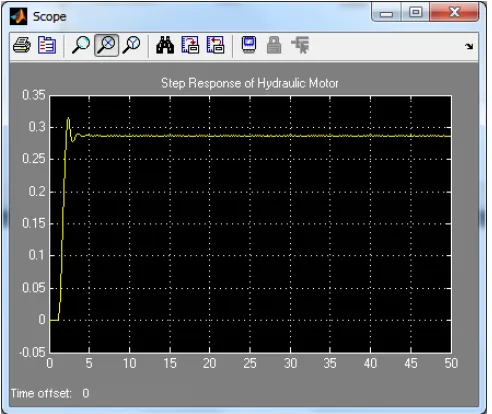Click the x-axis label 15

[170, 363]
